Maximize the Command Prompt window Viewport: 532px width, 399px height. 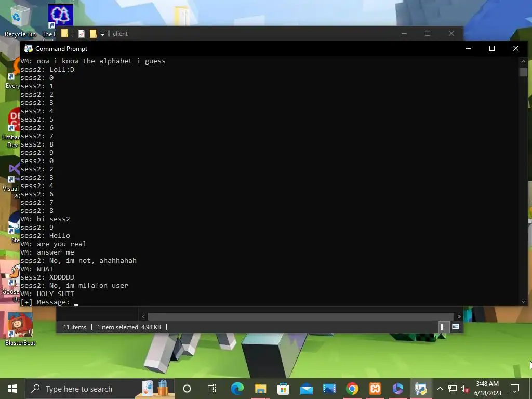click(492, 48)
